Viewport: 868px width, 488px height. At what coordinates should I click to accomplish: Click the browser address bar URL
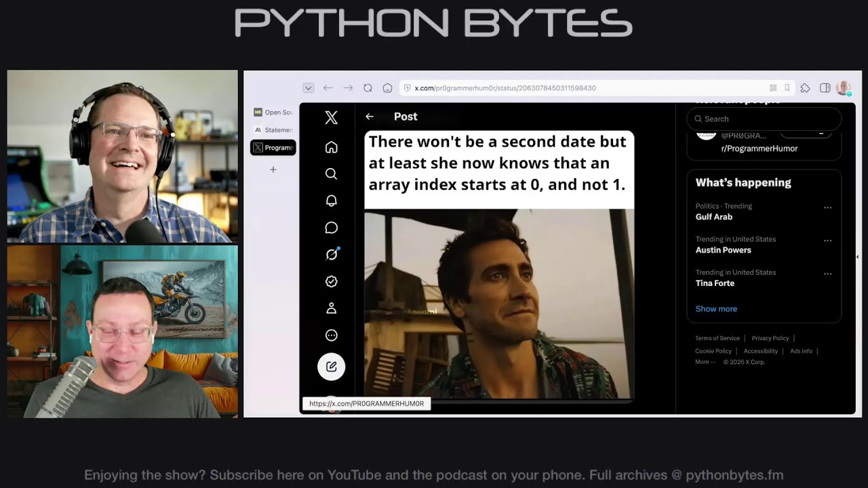point(505,88)
